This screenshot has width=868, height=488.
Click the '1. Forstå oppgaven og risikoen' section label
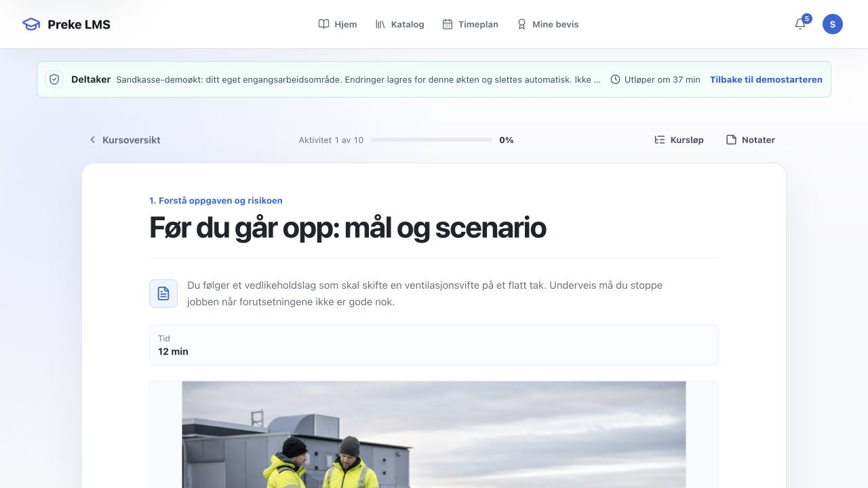(216, 201)
